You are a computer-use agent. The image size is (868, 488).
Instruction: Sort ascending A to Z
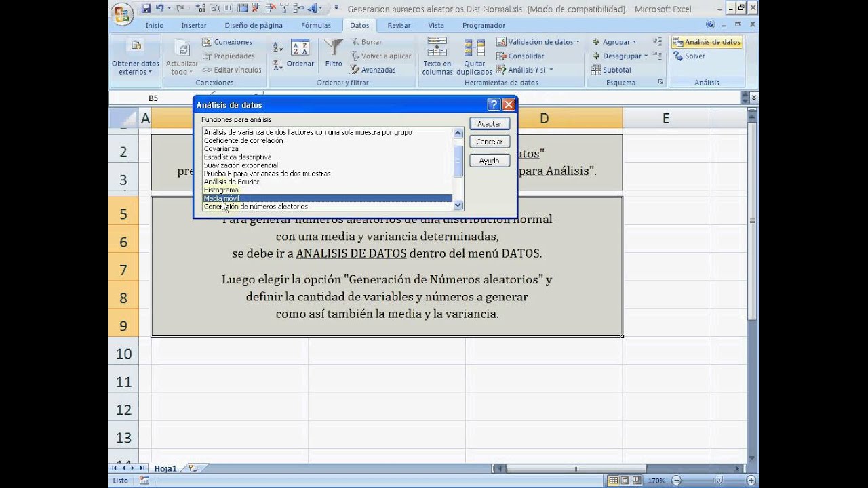pos(278,47)
